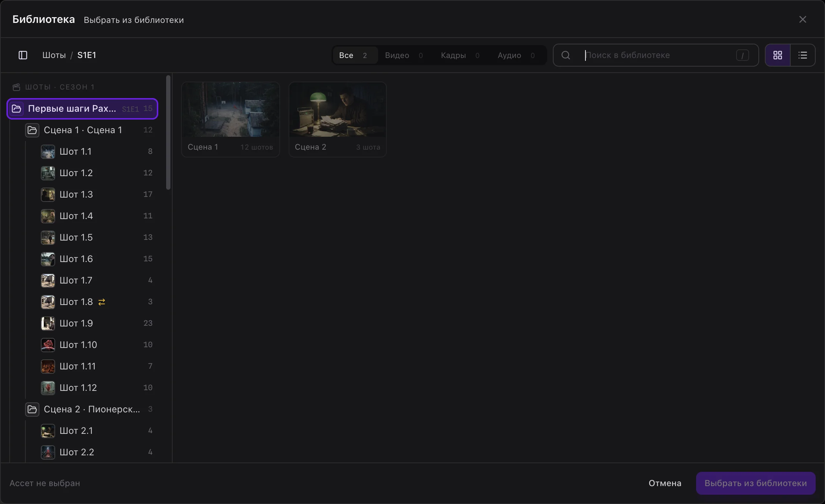Viewport: 825px width, 504px height.
Task: Click the search magnifier icon
Action: coord(566,55)
